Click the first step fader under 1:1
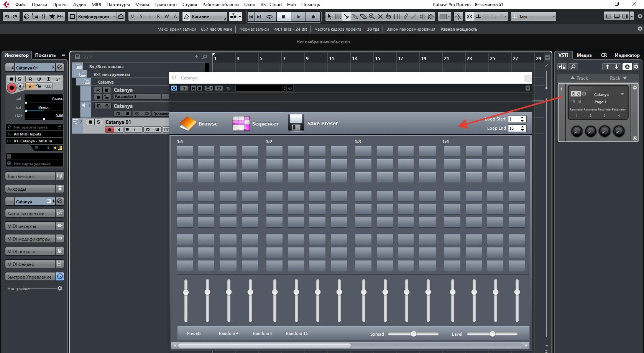This screenshot has width=644, height=353. [x=186, y=292]
